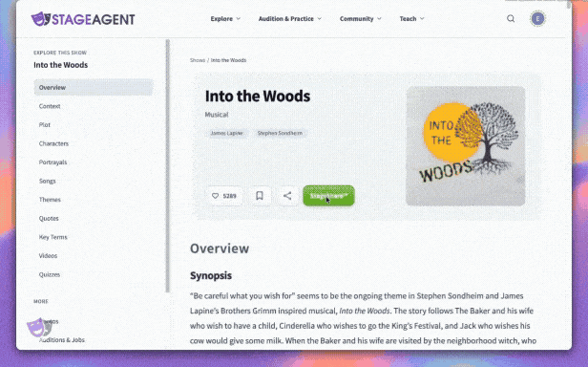Screen dimensions: 588x367
Task: Click the Musical label under the title
Action: point(217,115)
